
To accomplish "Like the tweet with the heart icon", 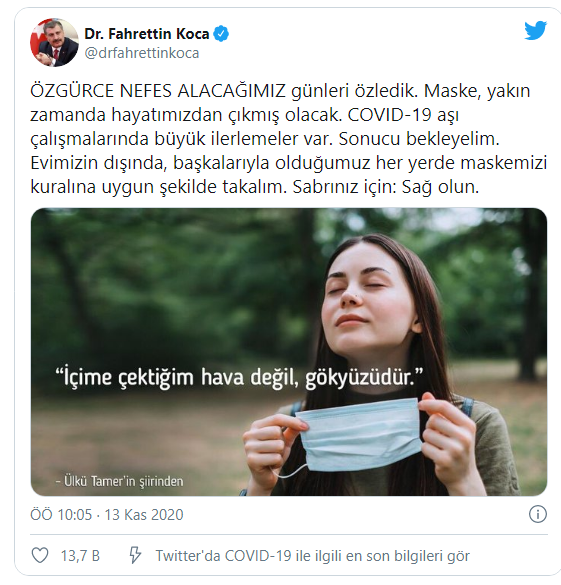I will click(40, 556).
